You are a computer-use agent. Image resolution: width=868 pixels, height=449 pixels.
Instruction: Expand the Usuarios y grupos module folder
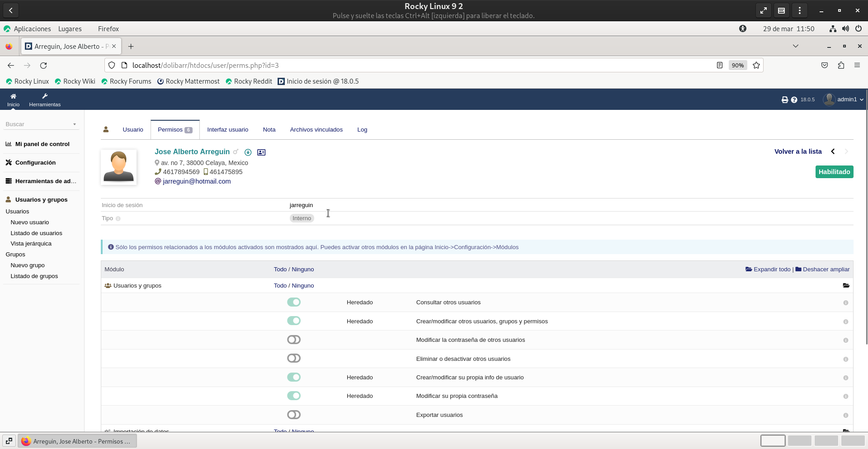tap(846, 285)
